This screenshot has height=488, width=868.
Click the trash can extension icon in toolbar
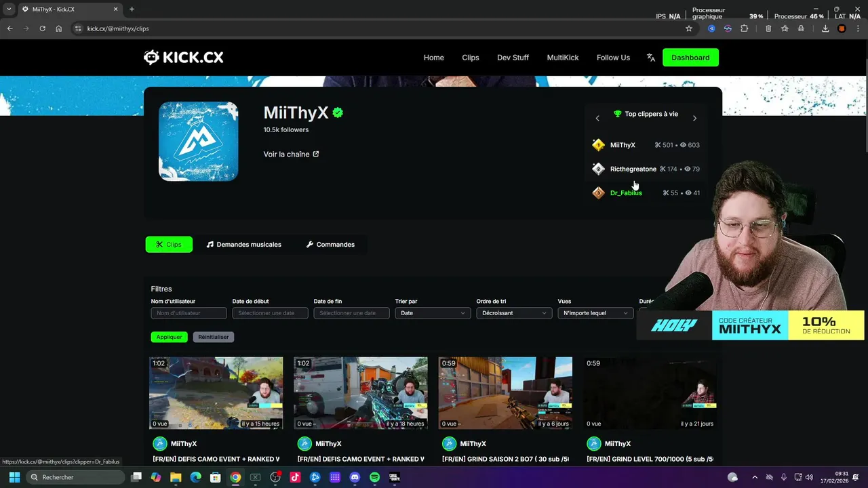pyautogui.click(x=768, y=28)
